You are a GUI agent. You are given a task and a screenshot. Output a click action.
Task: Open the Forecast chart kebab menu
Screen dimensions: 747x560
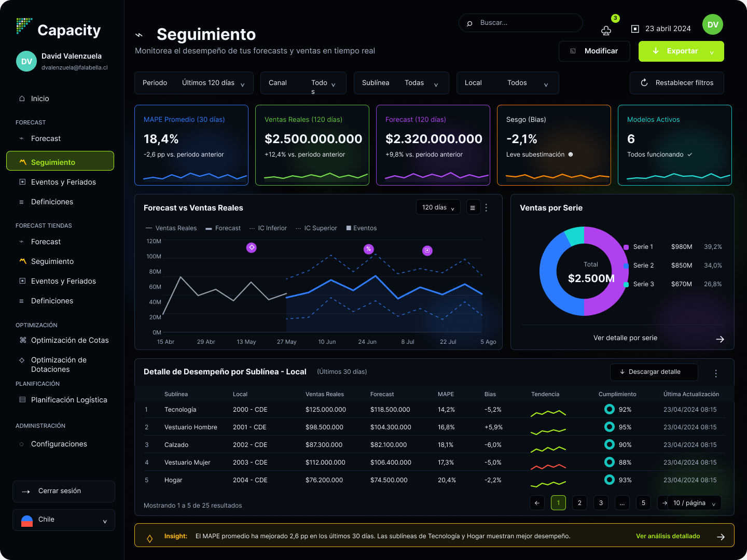click(x=486, y=207)
